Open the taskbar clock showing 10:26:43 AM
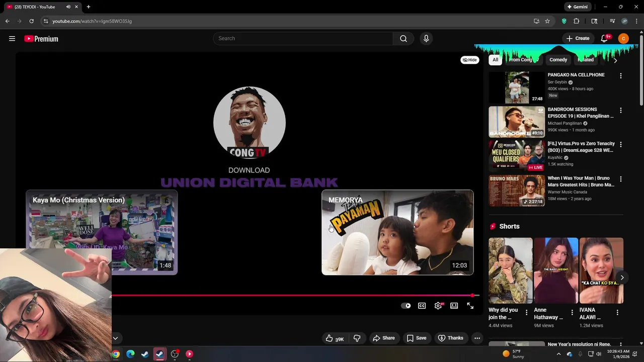Screen dimensions: 644x362 coord(618,354)
